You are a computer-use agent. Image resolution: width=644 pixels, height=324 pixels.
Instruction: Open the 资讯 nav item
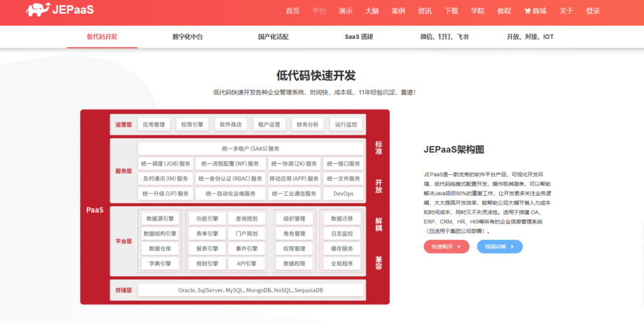pyautogui.click(x=425, y=11)
